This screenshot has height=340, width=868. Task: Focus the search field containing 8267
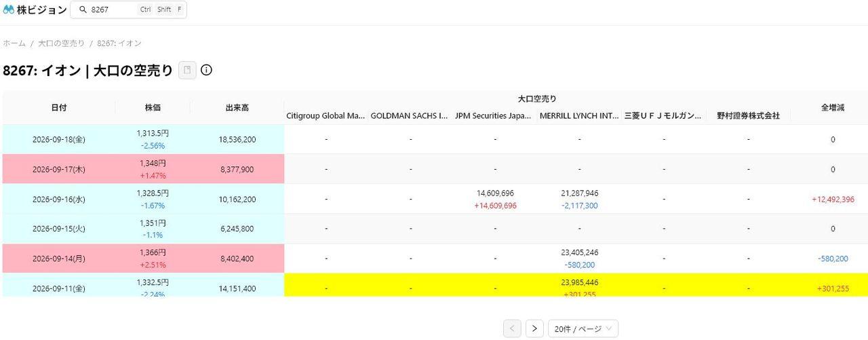tap(129, 10)
